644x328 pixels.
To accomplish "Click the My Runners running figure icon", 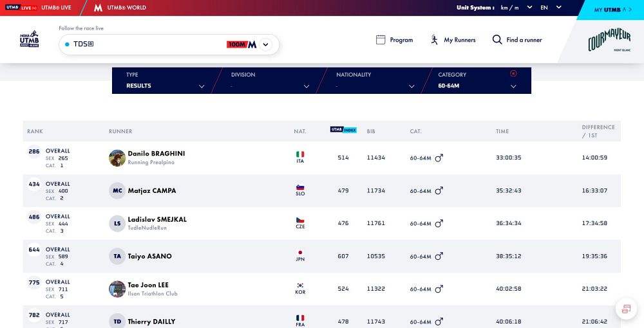I will pos(435,40).
